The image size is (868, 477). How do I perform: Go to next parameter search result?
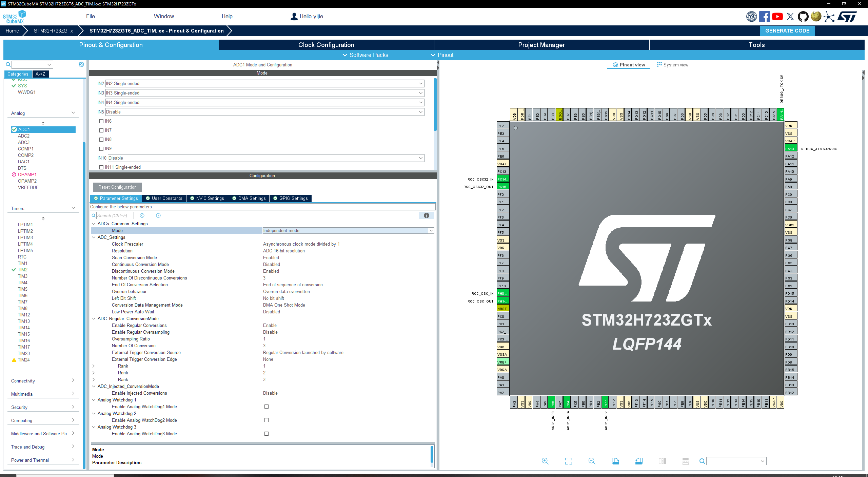click(x=158, y=215)
